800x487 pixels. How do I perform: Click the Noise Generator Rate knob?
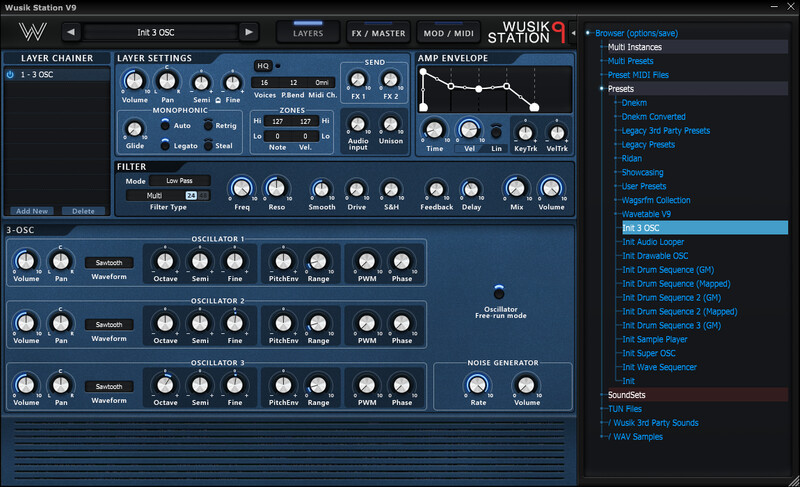(478, 385)
